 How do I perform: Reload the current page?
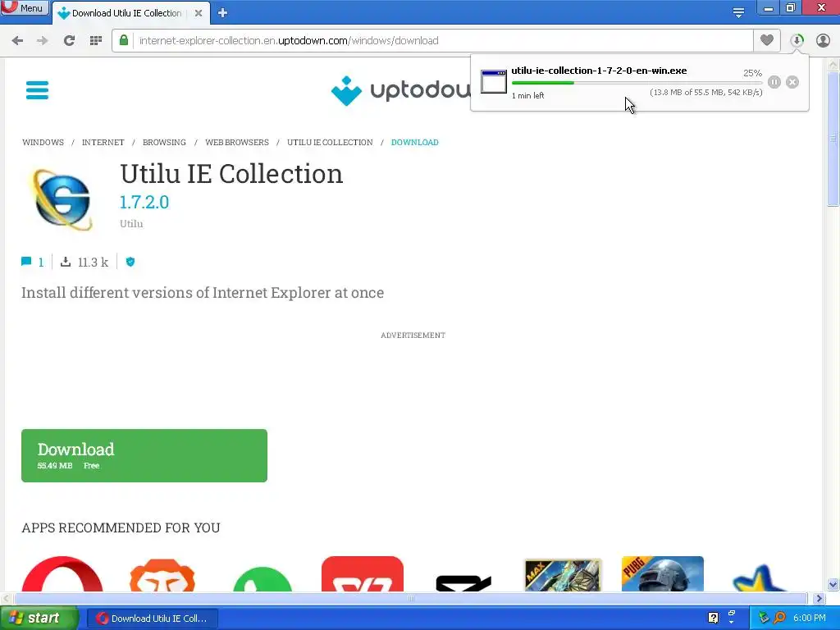[69, 41]
